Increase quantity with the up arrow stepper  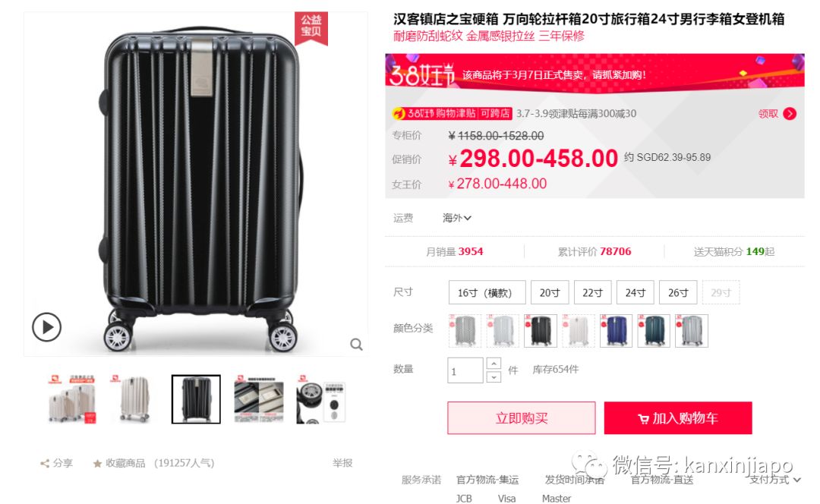(x=494, y=364)
